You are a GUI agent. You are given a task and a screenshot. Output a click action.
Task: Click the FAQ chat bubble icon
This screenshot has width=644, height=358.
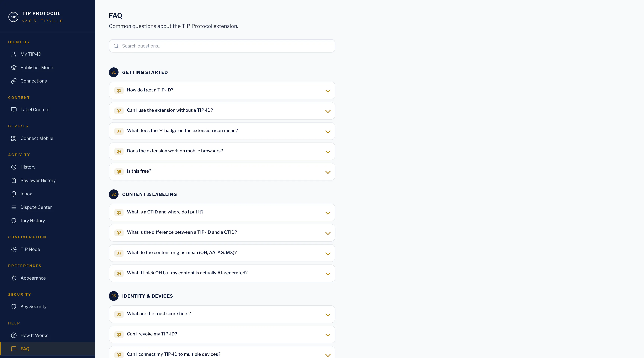14,349
